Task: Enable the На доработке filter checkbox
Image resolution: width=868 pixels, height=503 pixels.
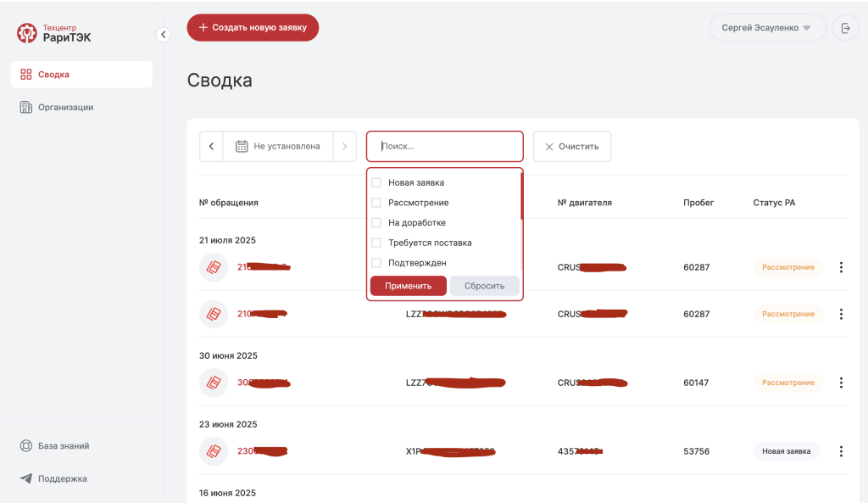Action: (376, 222)
